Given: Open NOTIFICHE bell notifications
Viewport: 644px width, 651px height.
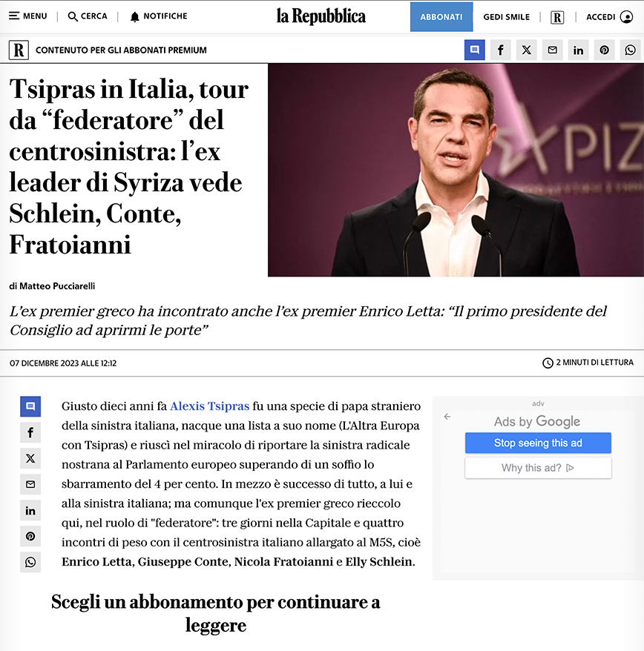Looking at the screenshot, I should [159, 16].
